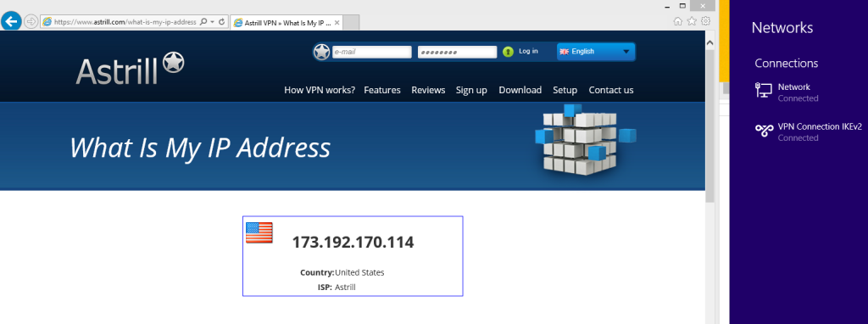Click the Astrill logo

pyautogui.click(x=130, y=69)
